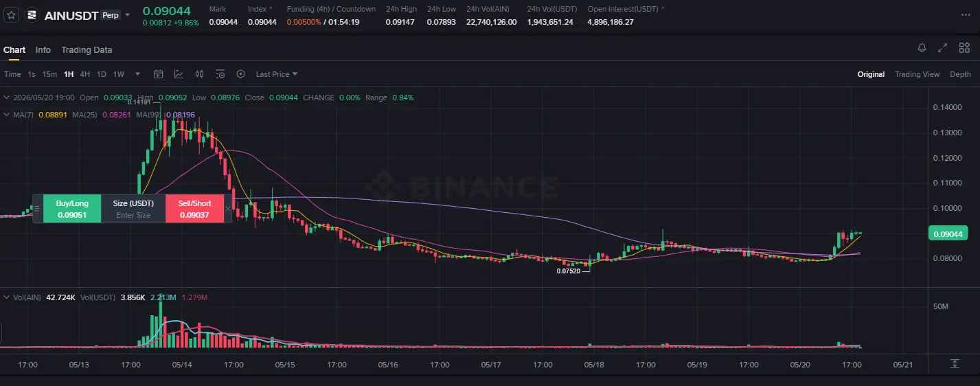Switch to Original chart view

coord(871,74)
